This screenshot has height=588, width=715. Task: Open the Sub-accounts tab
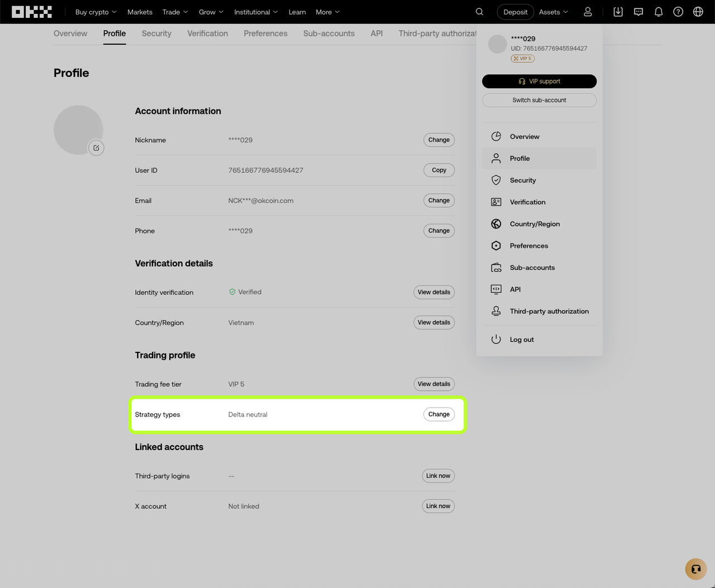click(x=328, y=34)
